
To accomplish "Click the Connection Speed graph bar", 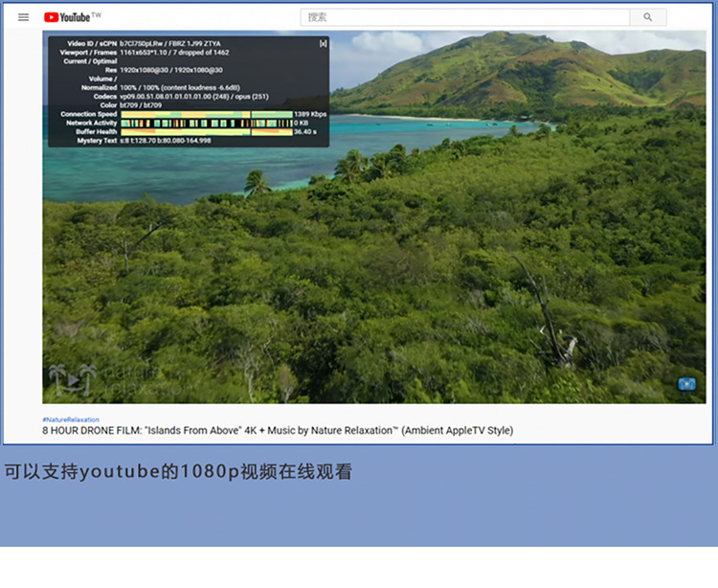I will pos(206,114).
